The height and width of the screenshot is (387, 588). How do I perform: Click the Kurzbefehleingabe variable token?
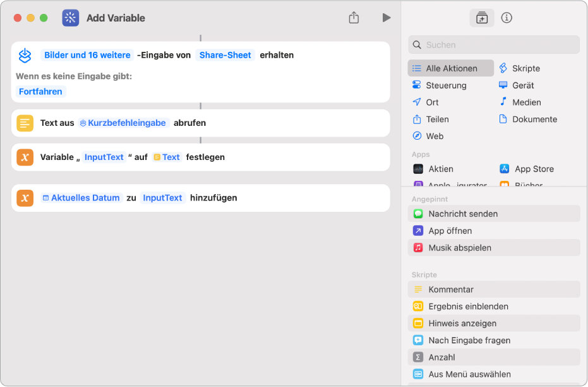[x=123, y=123]
